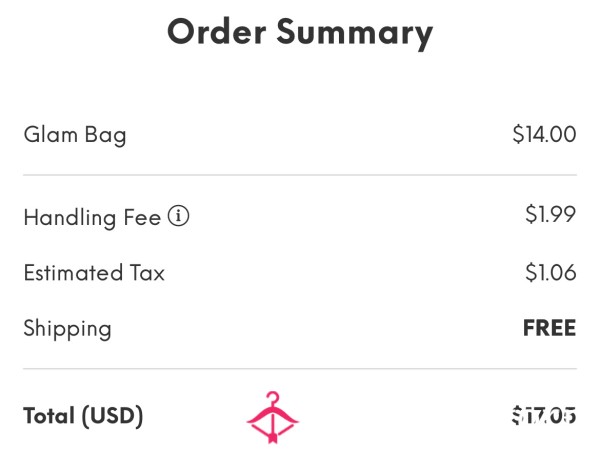Click the divider line below Glam Bag
This screenshot has height=472, width=600.
(x=300, y=175)
